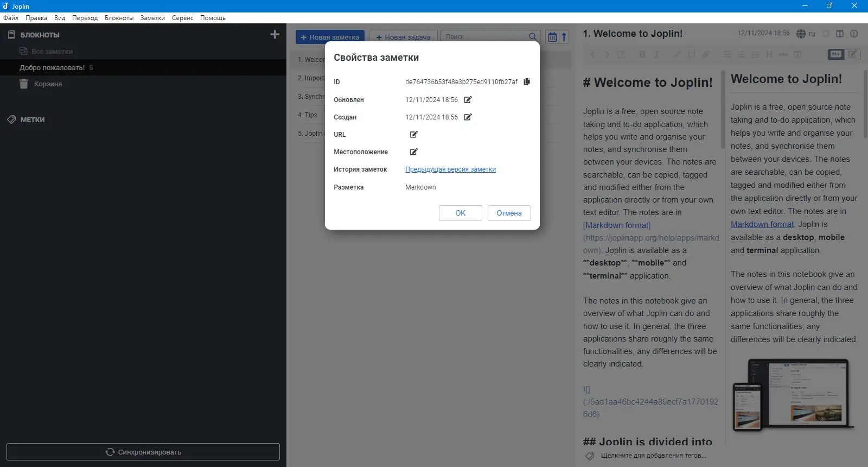Screen dimensions: 868x467
Task: Select the Все заметки item
Action: [x=52, y=52]
